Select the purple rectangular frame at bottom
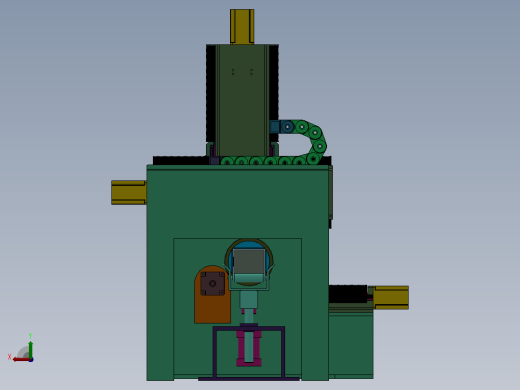The image size is (520, 390). (x=249, y=353)
